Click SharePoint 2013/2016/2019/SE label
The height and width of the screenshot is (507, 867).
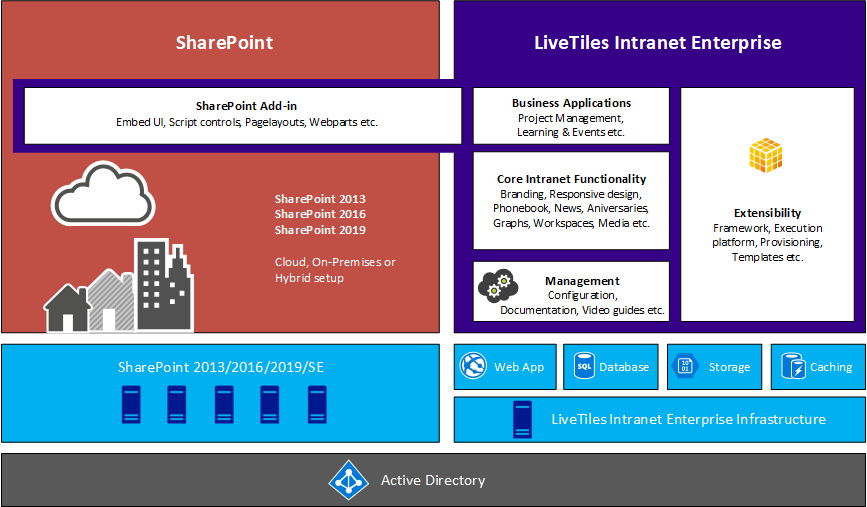click(x=221, y=367)
